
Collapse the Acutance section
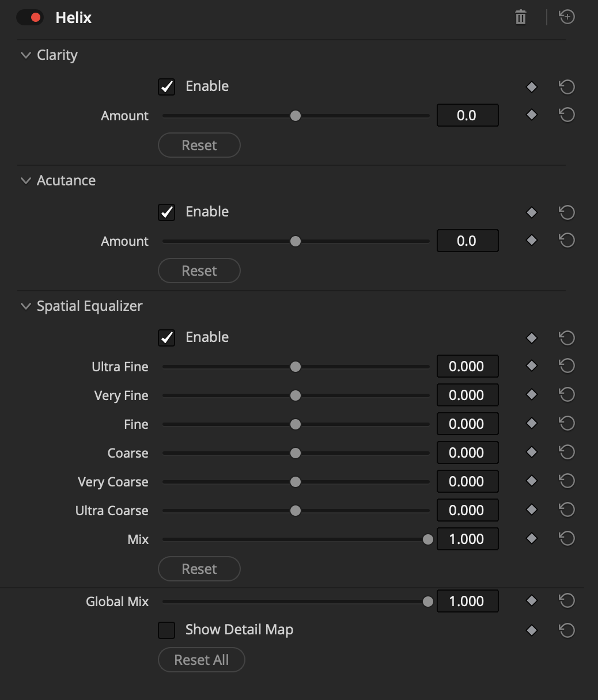click(x=25, y=180)
